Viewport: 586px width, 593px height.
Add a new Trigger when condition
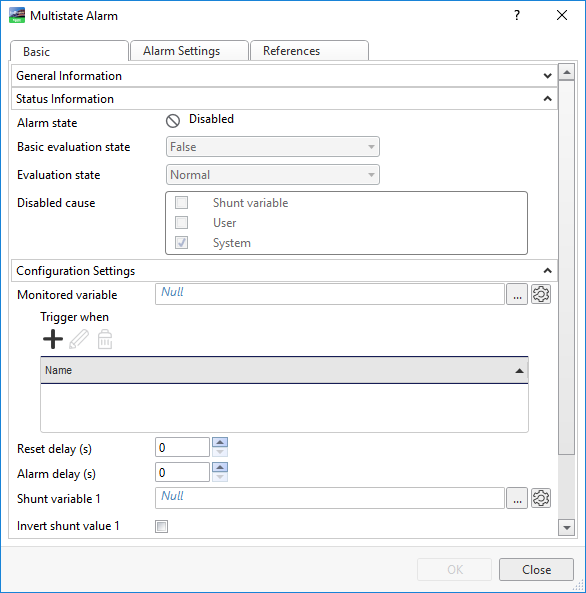tap(53, 339)
